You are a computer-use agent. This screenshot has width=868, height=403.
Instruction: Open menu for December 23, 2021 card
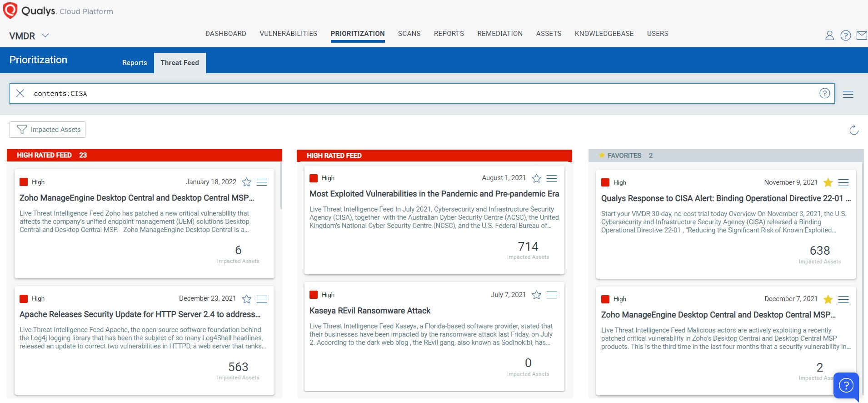click(262, 299)
